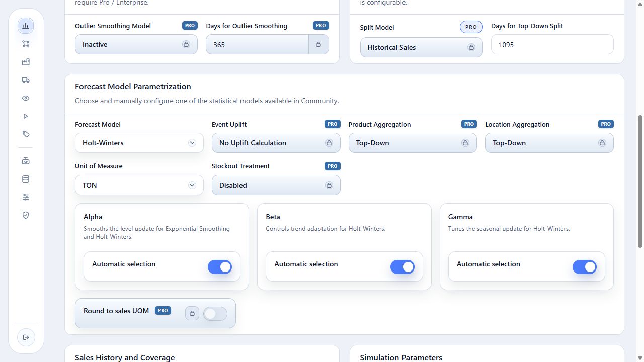Screen dimensions: 644x362
Task: Click the Forecast Model Parametrization heading
Action: (133, 86)
